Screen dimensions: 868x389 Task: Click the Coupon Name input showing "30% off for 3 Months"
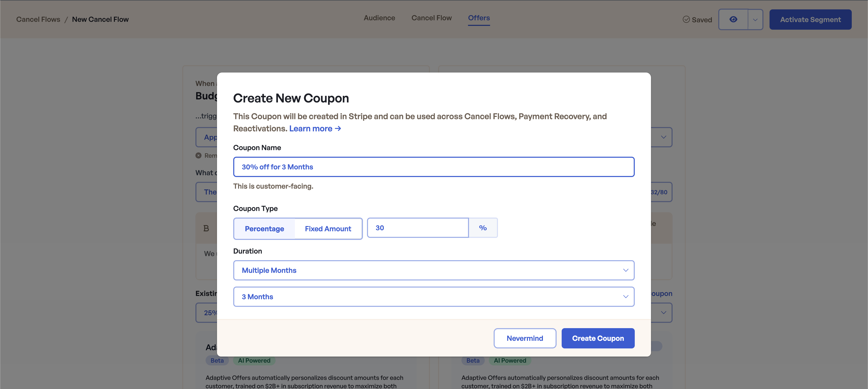[x=433, y=167]
